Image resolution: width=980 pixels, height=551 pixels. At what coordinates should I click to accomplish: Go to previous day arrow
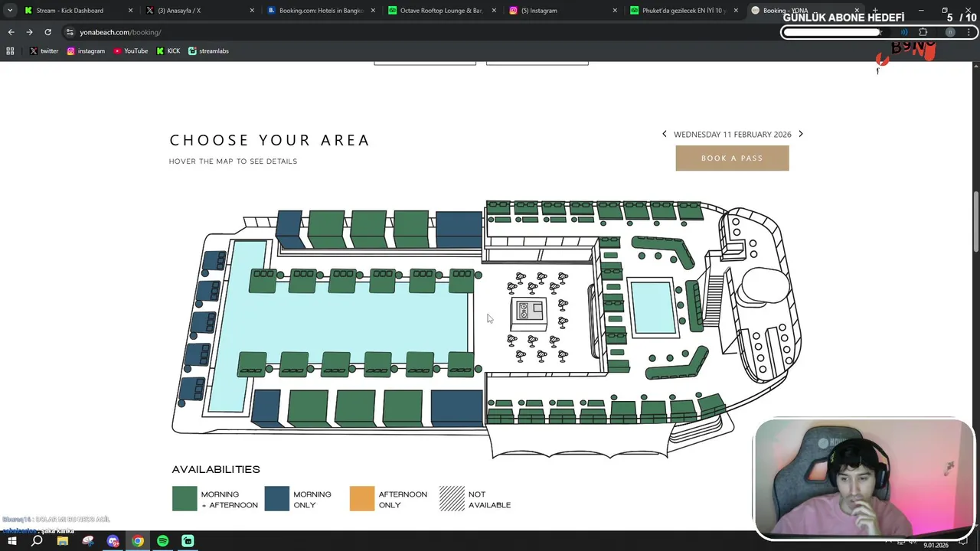(665, 134)
